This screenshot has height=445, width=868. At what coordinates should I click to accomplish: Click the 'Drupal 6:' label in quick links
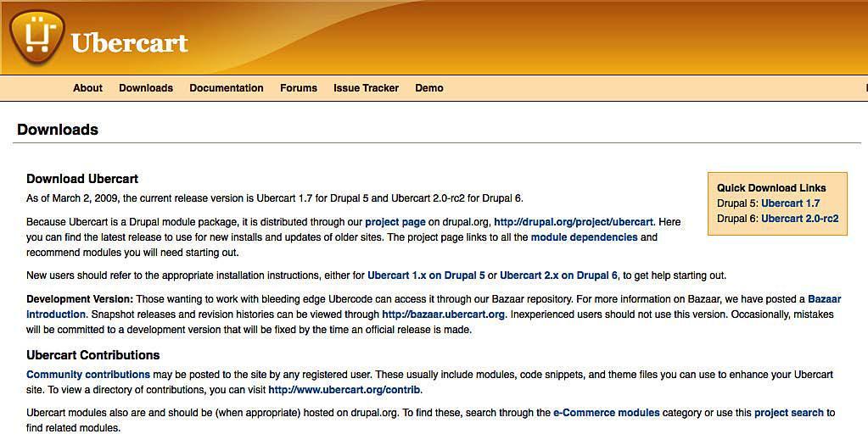(x=737, y=219)
